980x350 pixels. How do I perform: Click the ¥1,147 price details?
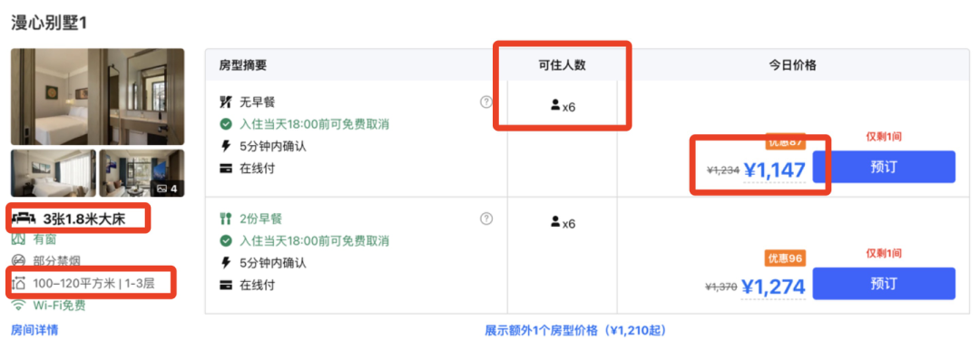point(774,169)
